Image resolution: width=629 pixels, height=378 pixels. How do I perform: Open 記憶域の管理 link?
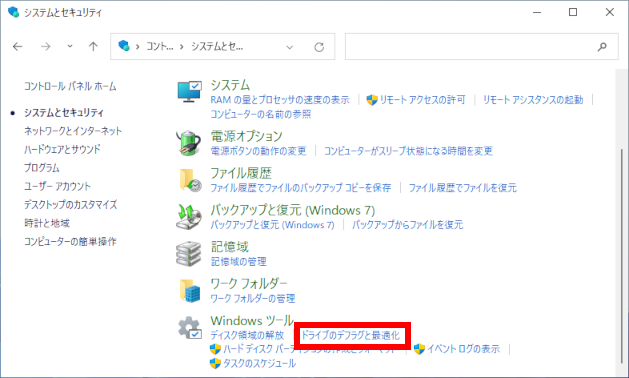(239, 262)
